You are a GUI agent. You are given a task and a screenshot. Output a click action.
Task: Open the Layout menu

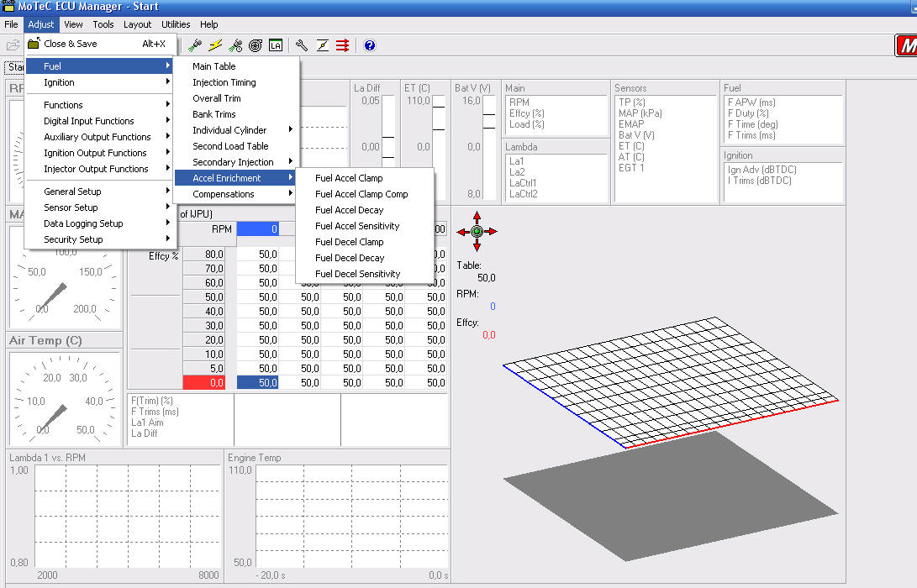coord(137,24)
